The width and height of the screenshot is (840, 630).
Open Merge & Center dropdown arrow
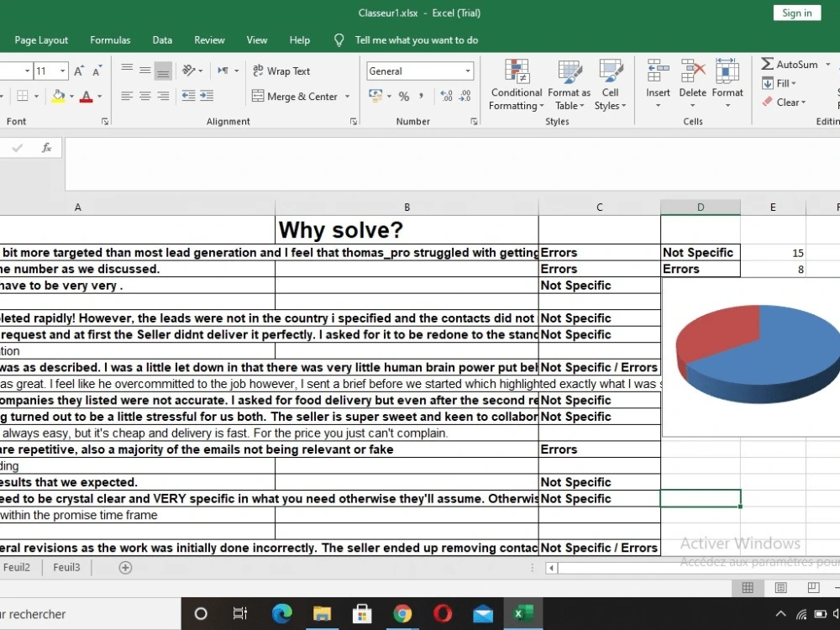click(347, 97)
